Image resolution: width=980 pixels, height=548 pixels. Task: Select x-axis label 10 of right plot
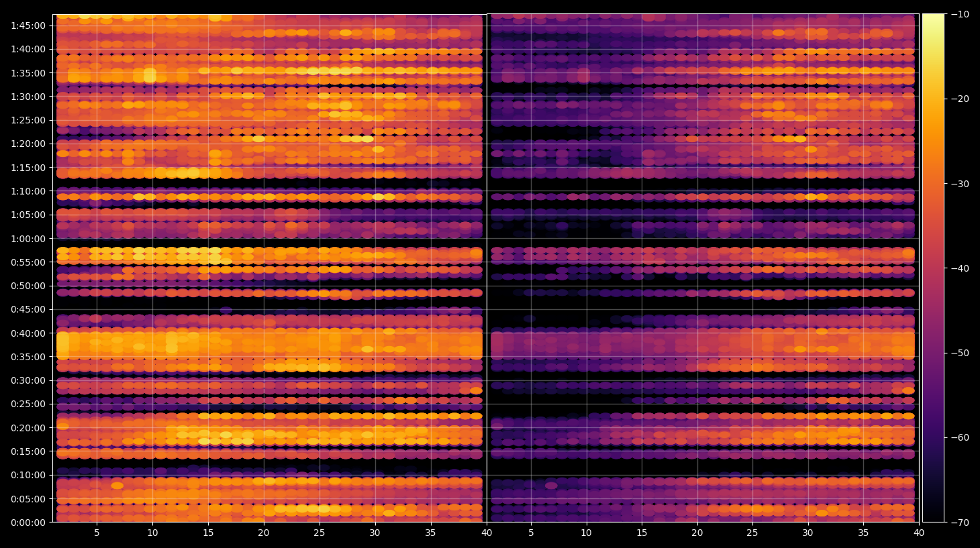[586, 533]
